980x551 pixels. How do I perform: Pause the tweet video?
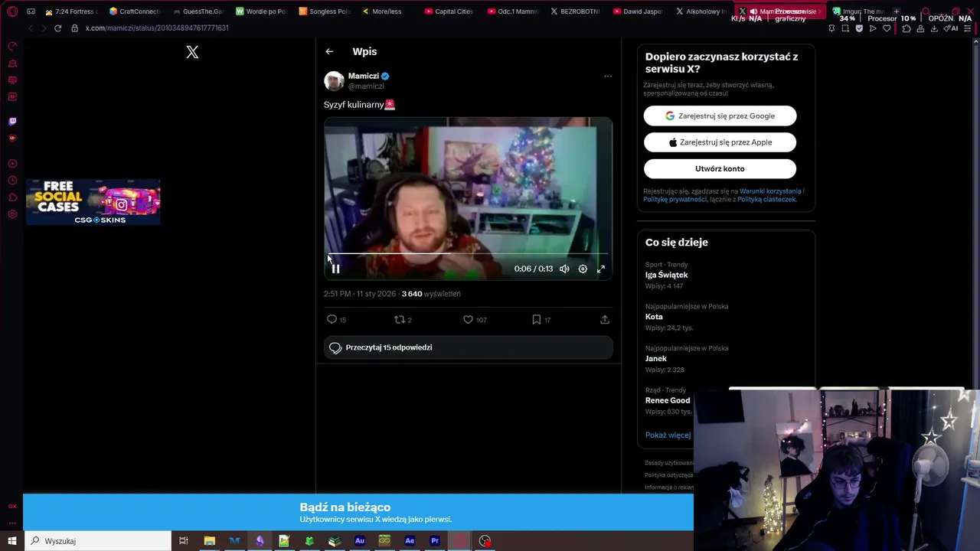[x=335, y=269]
